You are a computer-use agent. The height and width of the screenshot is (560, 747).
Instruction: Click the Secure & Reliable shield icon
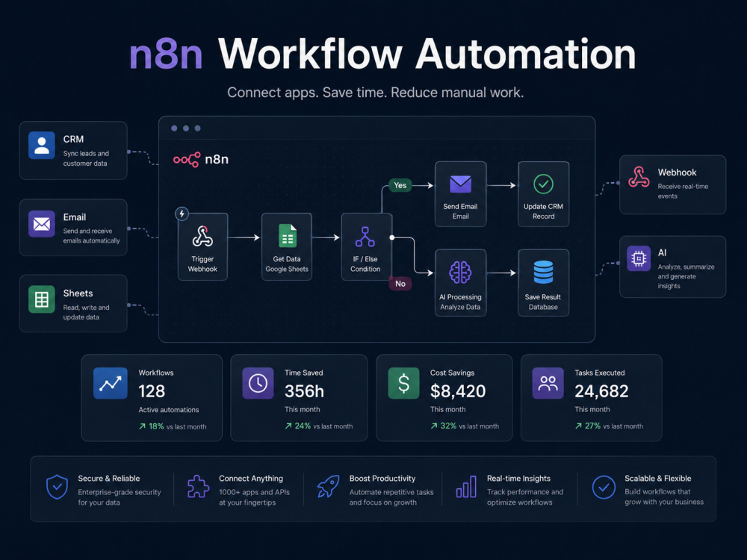tap(58, 487)
